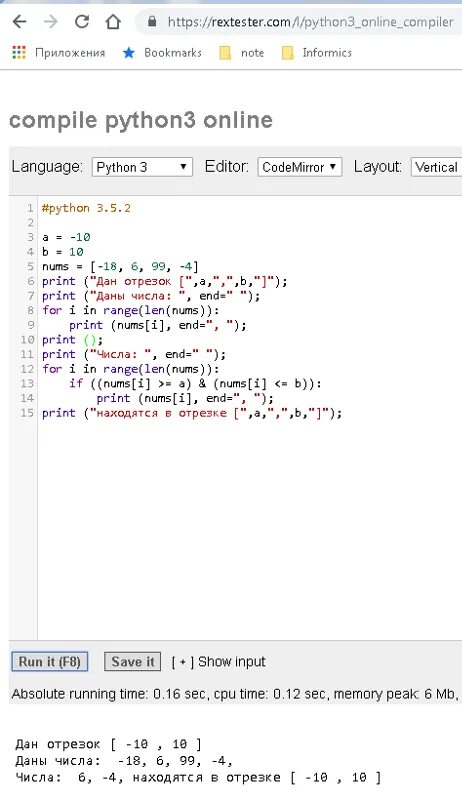The height and width of the screenshot is (800, 462).
Task: Click the Language: label
Action: pos(47,167)
